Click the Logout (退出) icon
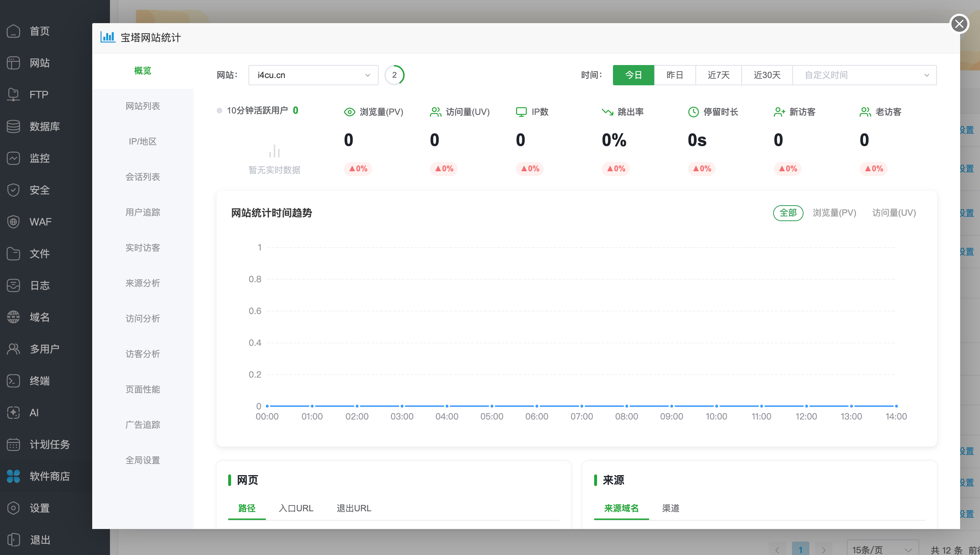The width and height of the screenshot is (980, 555). pyautogui.click(x=13, y=540)
